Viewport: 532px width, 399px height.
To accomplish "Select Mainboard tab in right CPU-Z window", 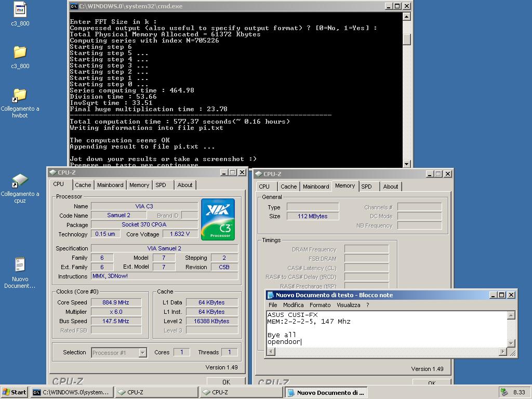I will [316, 187].
